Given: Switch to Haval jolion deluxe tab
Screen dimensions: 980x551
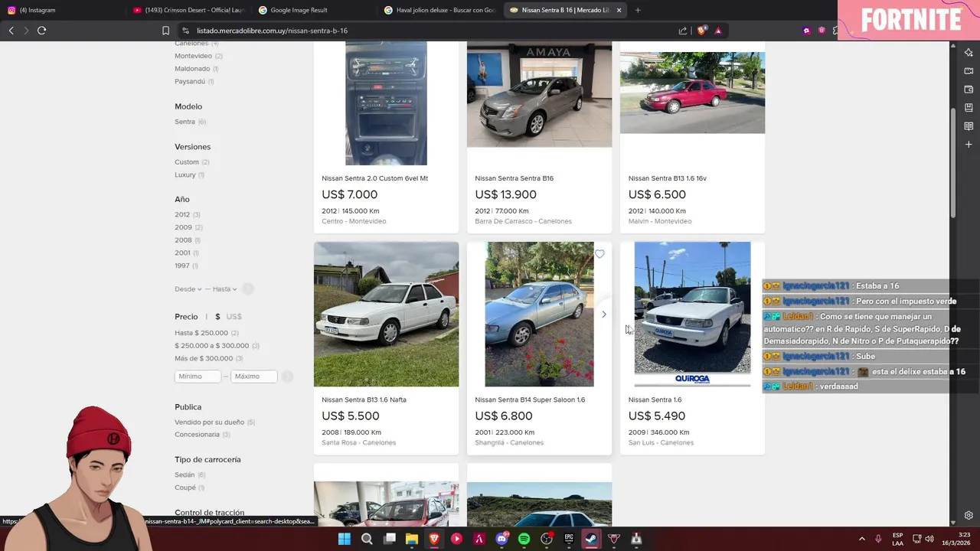Looking at the screenshot, I should [440, 10].
